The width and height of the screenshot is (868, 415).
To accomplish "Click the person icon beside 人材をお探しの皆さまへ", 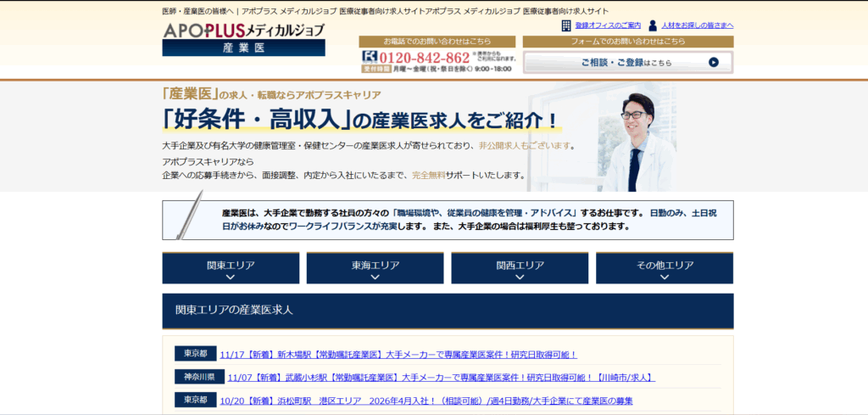I will click(x=653, y=25).
